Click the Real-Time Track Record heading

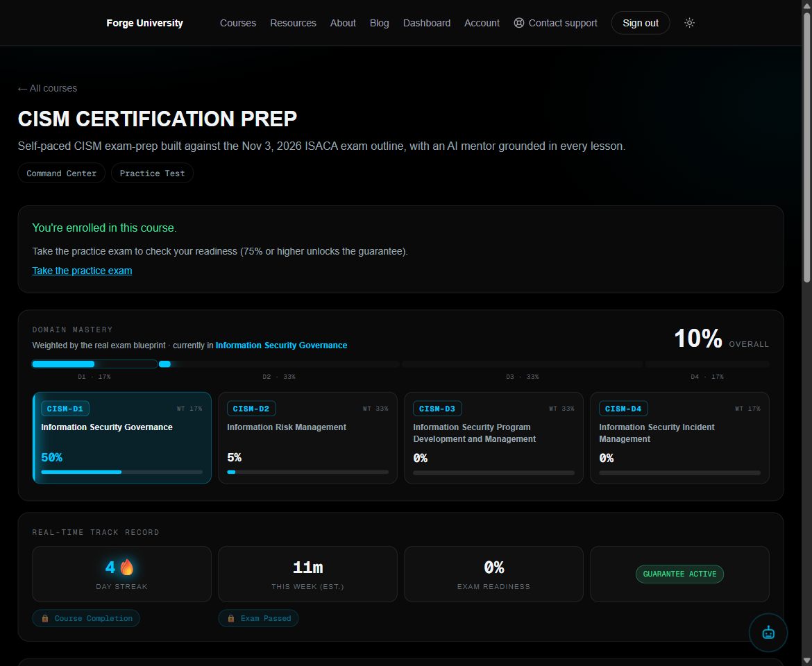point(96,532)
